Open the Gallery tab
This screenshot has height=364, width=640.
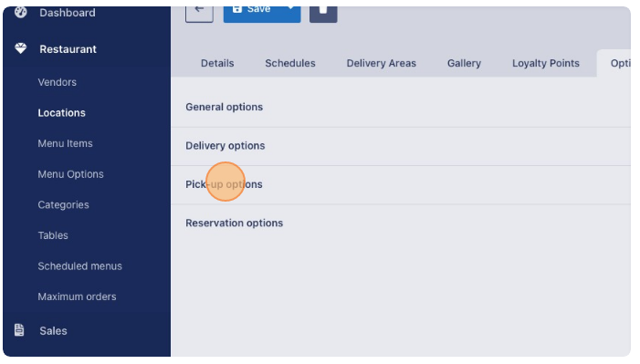tap(464, 63)
